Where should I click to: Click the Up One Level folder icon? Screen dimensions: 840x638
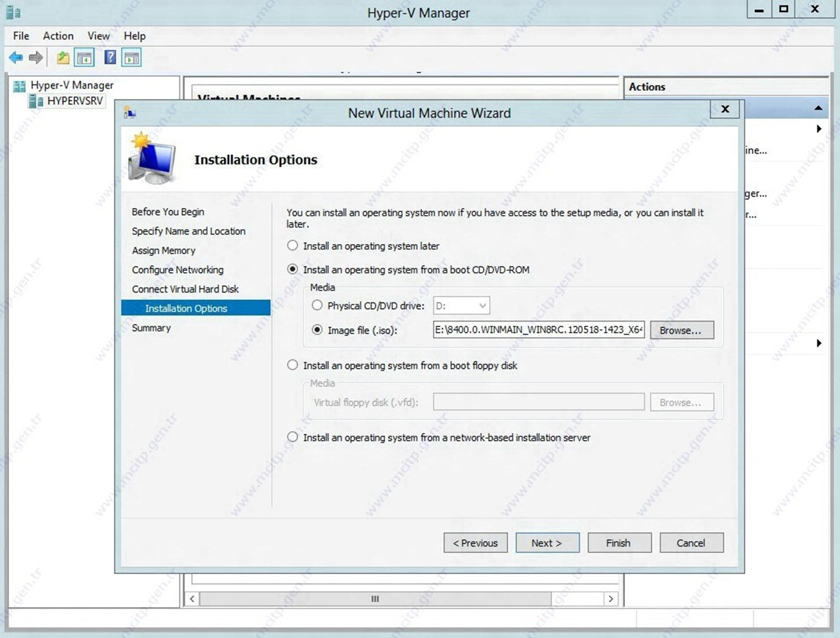tap(63, 58)
